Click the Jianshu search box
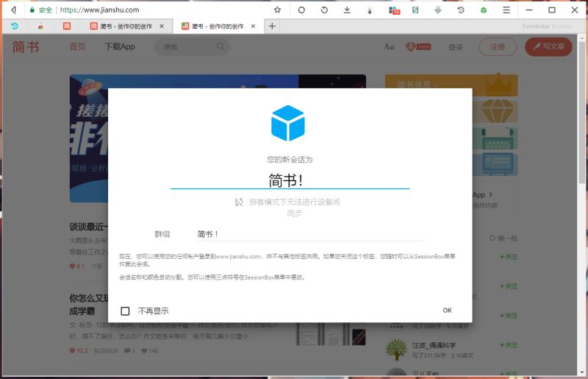This screenshot has height=379, width=588. tap(192, 47)
